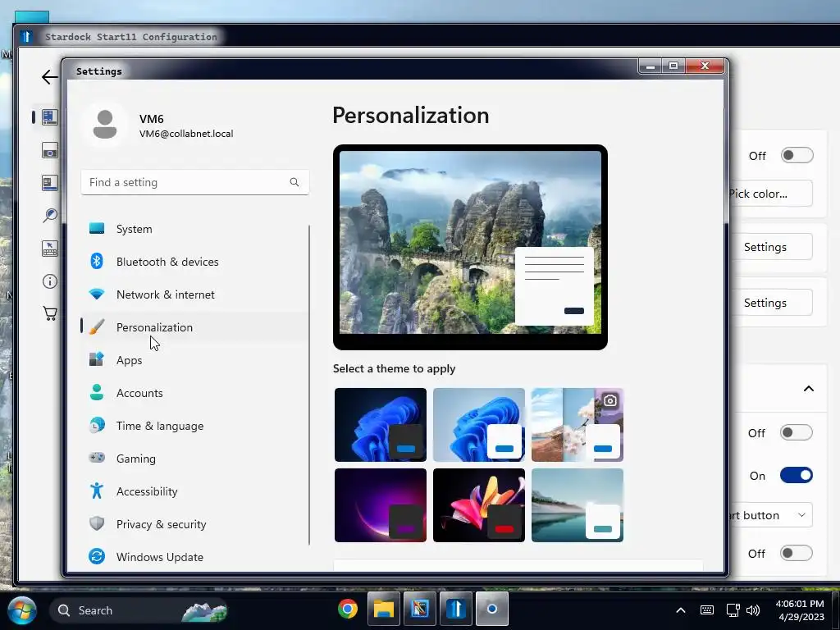Click VM6 account name

point(152,118)
